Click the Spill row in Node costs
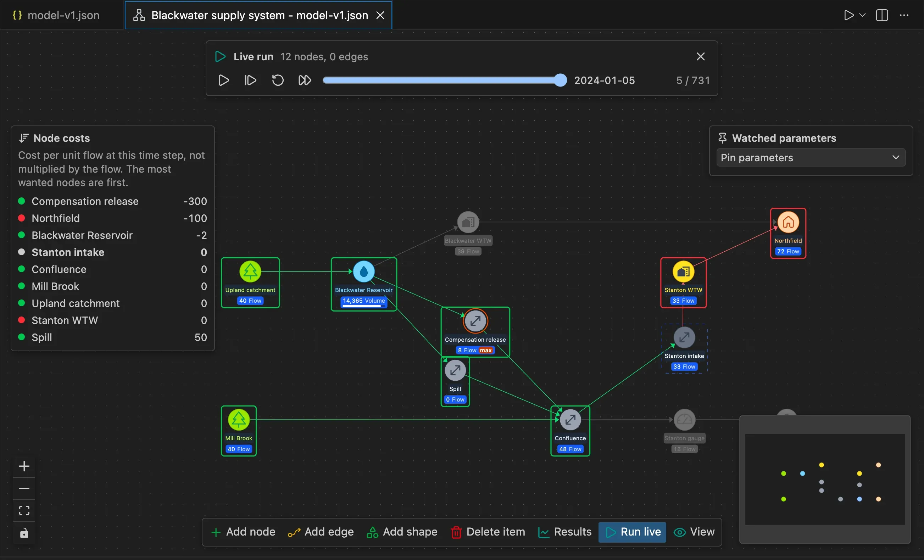This screenshot has height=560, width=924. [112, 337]
